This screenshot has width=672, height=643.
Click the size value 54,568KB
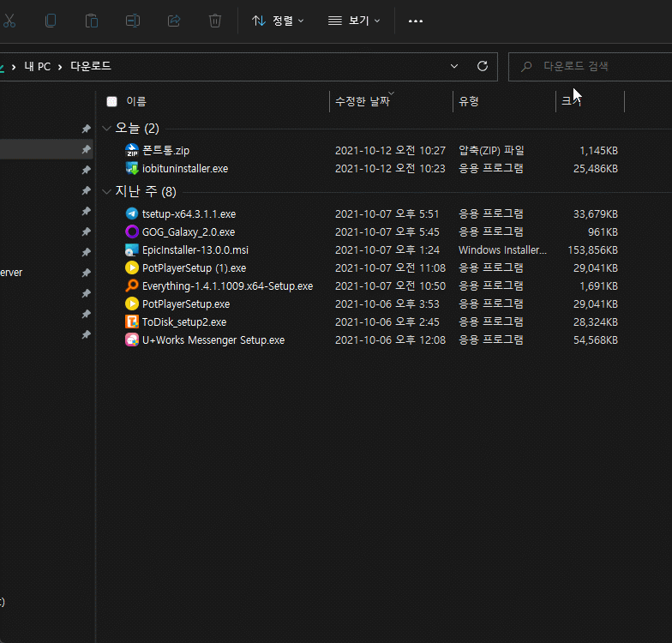[x=596, y=340]
